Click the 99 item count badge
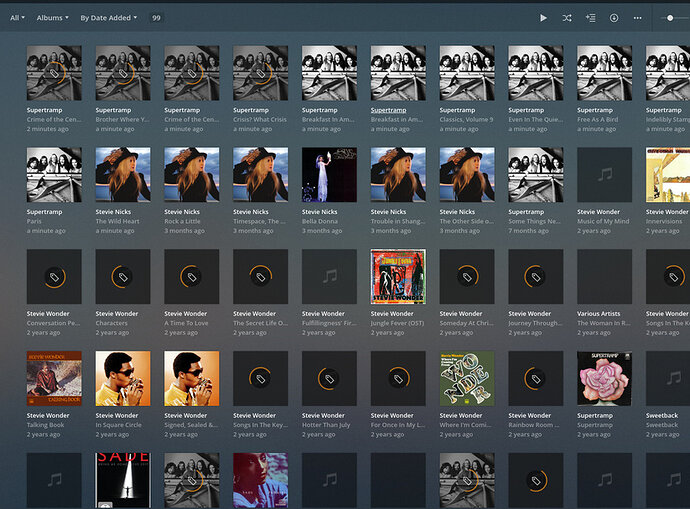This screenshot has width=690, height=509. click(156, 18)
